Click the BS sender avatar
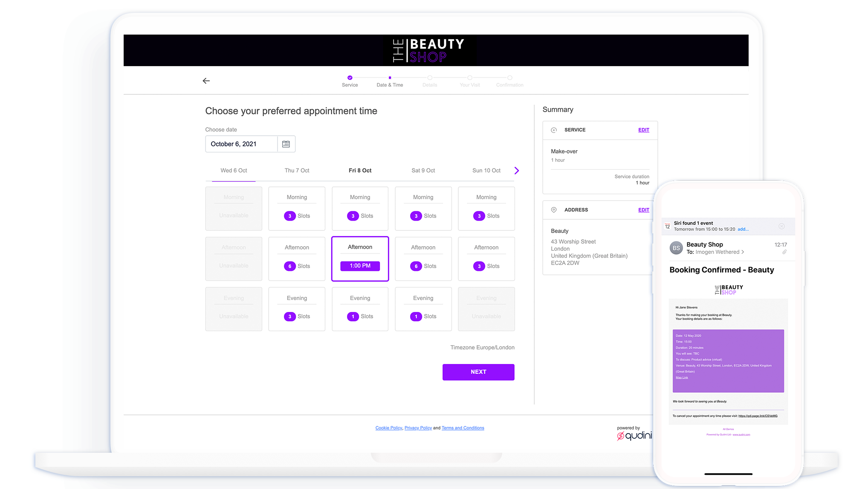This screenshot has width=868, height=489. click(x=676, y=248)
